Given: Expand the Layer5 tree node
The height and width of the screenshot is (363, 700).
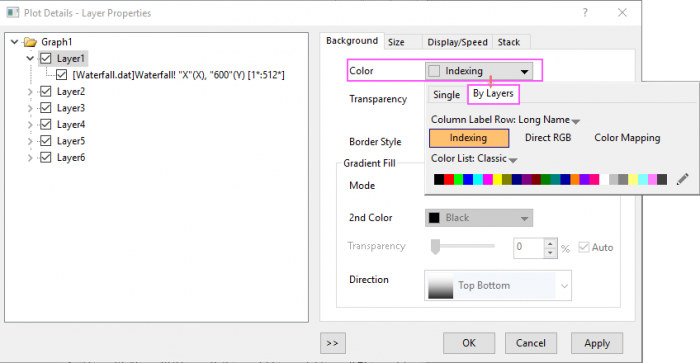Looking at the screenshot, I should (30, 141).
